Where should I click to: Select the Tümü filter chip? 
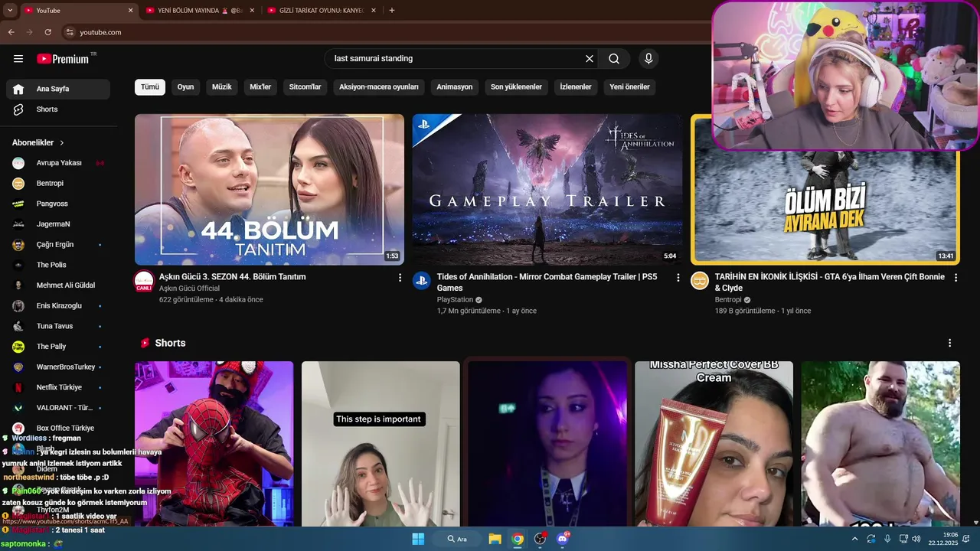click(x=150, y=86)
